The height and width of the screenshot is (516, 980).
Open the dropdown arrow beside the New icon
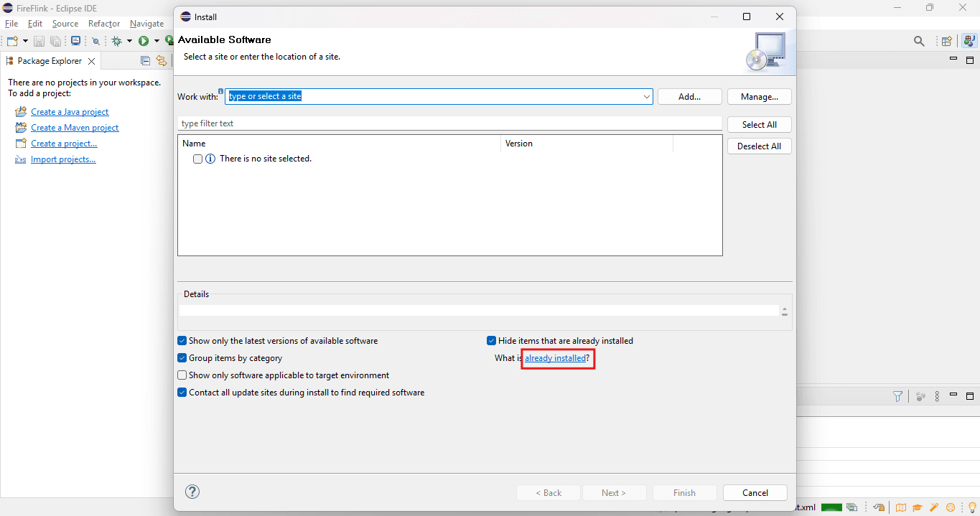click(x=25, y=41)
